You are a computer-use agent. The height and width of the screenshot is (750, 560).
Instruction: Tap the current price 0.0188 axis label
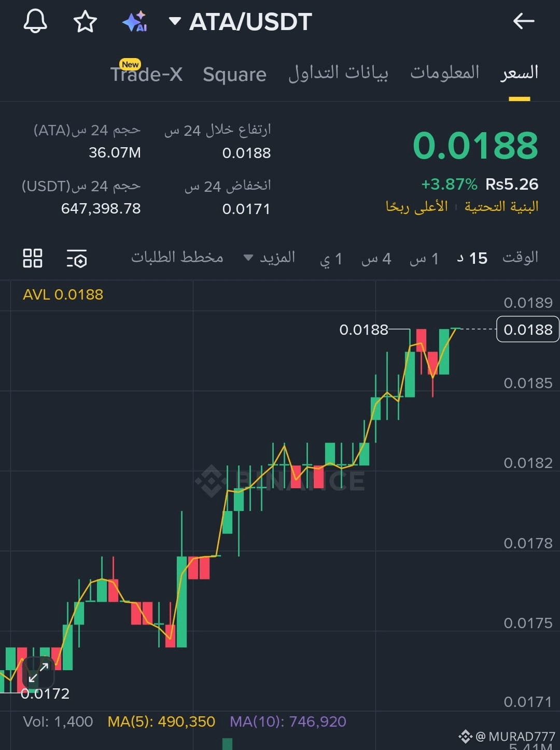tap(528, 329)
